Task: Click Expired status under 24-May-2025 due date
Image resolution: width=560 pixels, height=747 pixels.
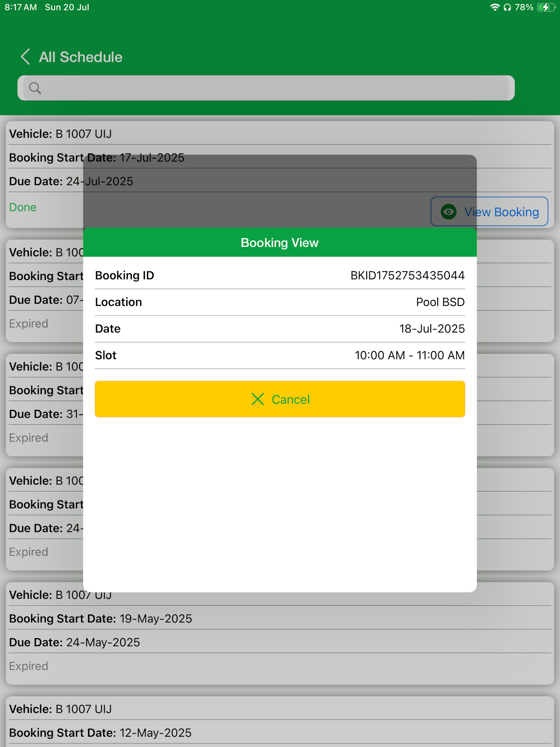Action: [29, 666]
